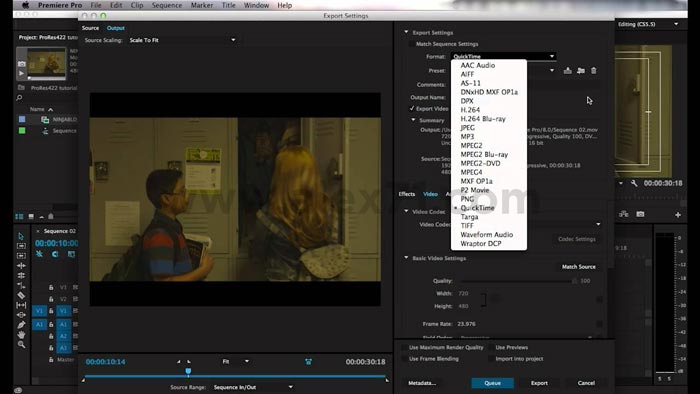
Task: Click the aspect ratio correction icon
Action: tap(308, 361)
